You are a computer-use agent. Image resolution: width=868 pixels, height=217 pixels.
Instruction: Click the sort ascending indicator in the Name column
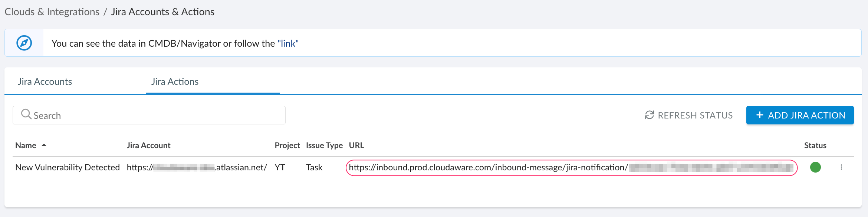[x=43, y=145]
